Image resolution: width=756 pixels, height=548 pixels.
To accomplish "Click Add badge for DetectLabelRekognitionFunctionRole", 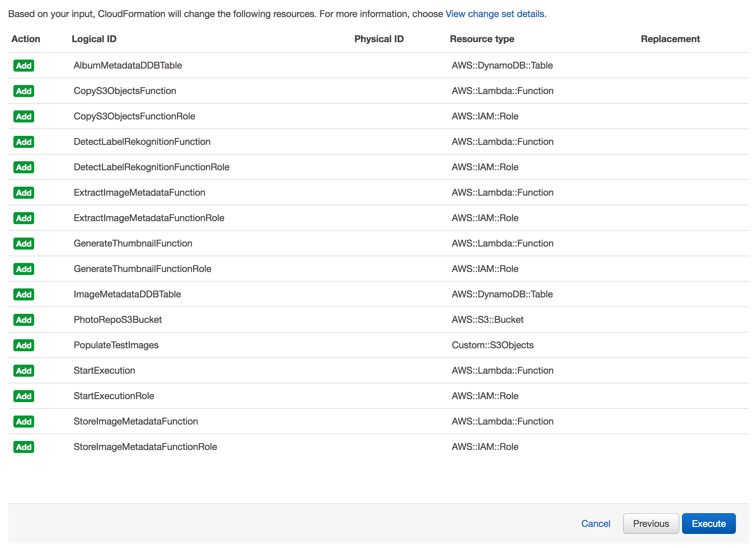I will tap(24, 167).
